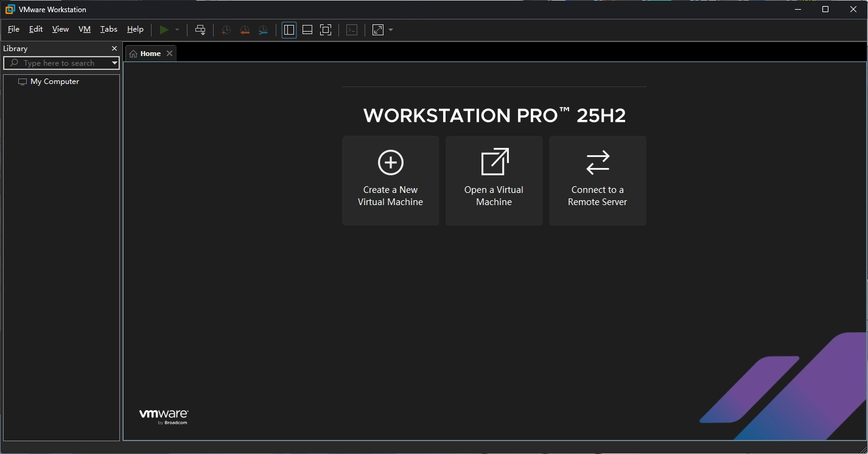Click the Take Snapshot clock icon
Screen dimensions: 868x454
point(226,30)
